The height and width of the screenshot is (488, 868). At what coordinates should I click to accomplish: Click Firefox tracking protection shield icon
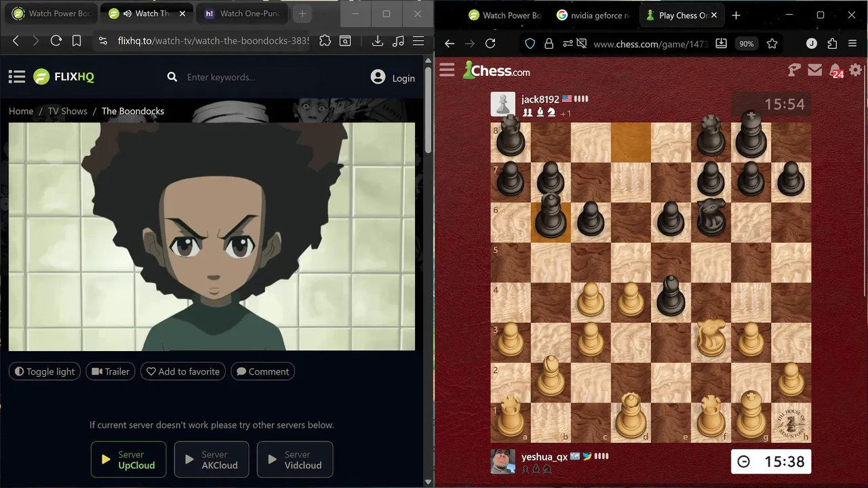tap(530, 43)
